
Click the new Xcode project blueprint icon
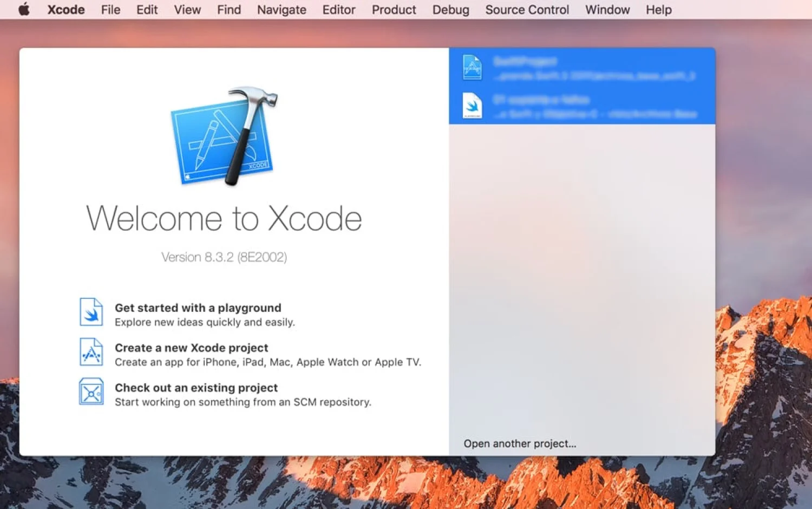[x=91, y=352]
